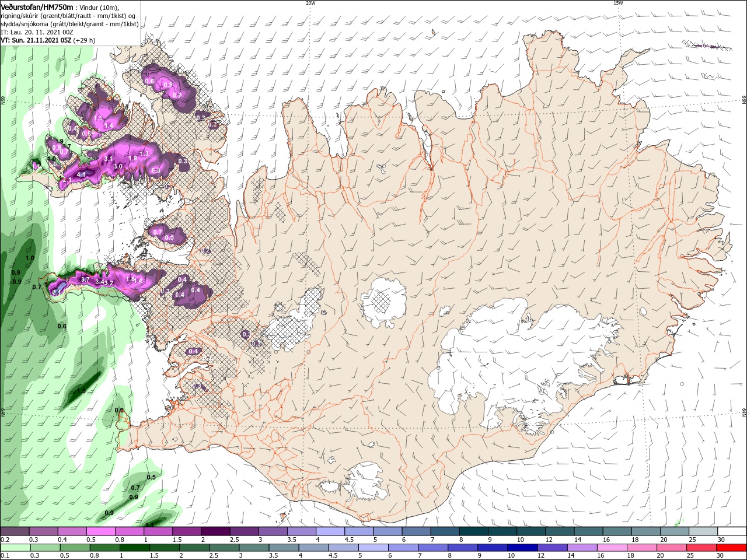Click the dark teal snow swatch labeled 8

[x=473, y=531]
